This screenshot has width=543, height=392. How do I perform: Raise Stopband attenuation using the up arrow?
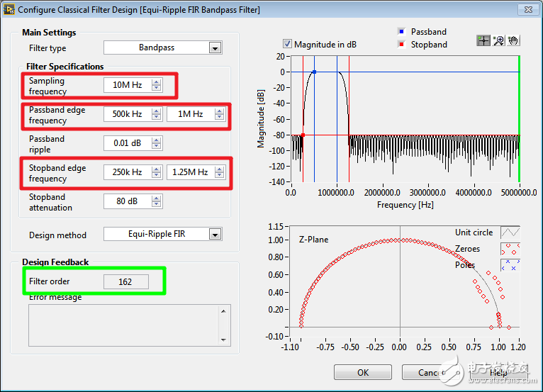click(x=157, y=198)
